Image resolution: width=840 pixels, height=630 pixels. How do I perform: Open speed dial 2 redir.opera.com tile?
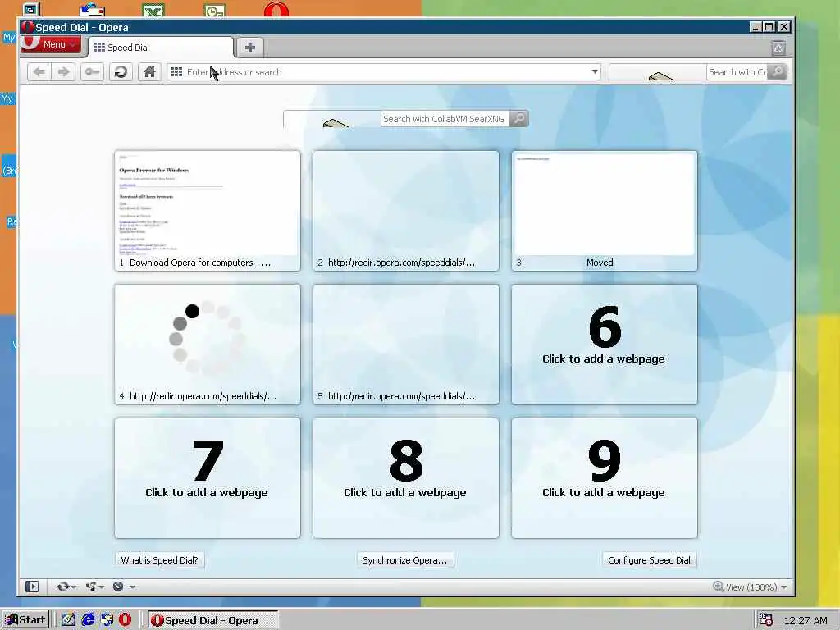coord(405,211)
